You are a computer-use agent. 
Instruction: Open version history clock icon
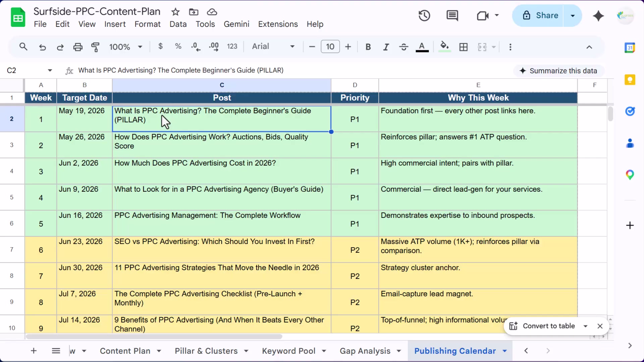click(424, 15)
